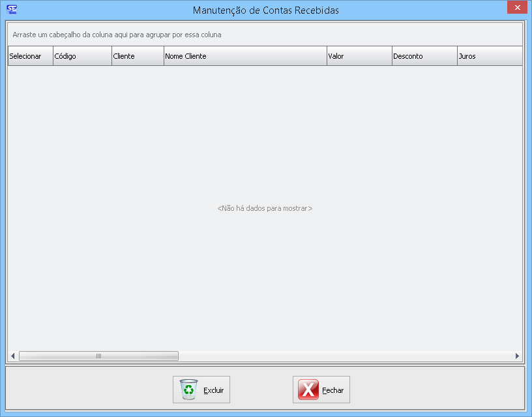Select the Juros column header
Screen dimensions: 532x417
point(489,56)
